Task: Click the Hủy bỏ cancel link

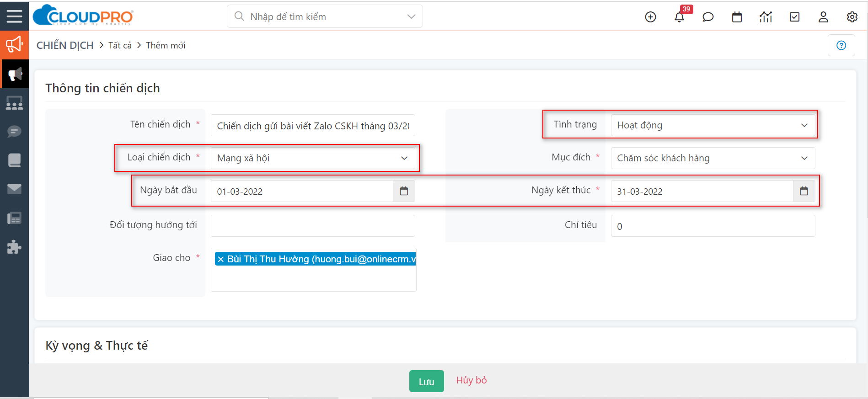Action: tap(472, 380)
